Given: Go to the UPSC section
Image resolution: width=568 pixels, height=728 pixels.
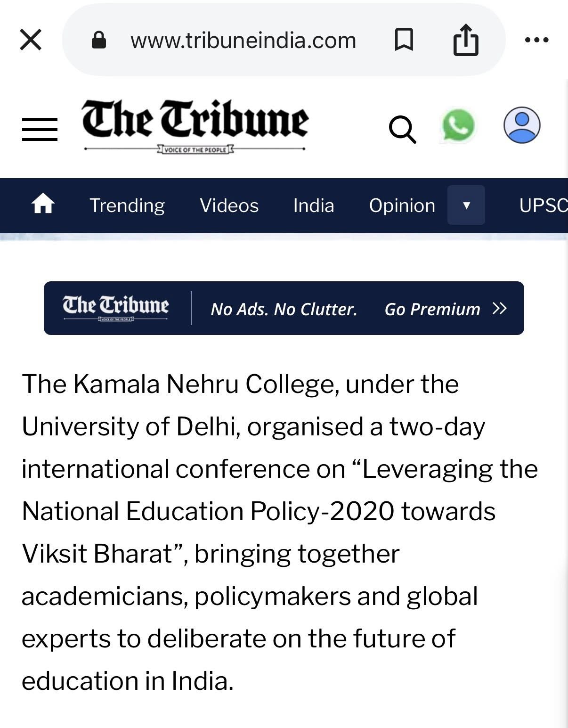Looking at the screenshot, I should click(543, 205).
